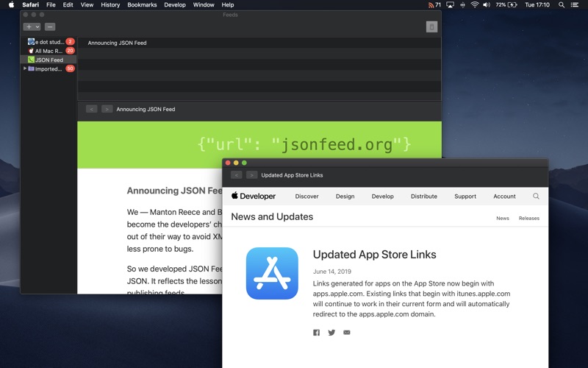Expand the Imported feeds folder
Screen dimensions: 588x368
coord(25,68)
